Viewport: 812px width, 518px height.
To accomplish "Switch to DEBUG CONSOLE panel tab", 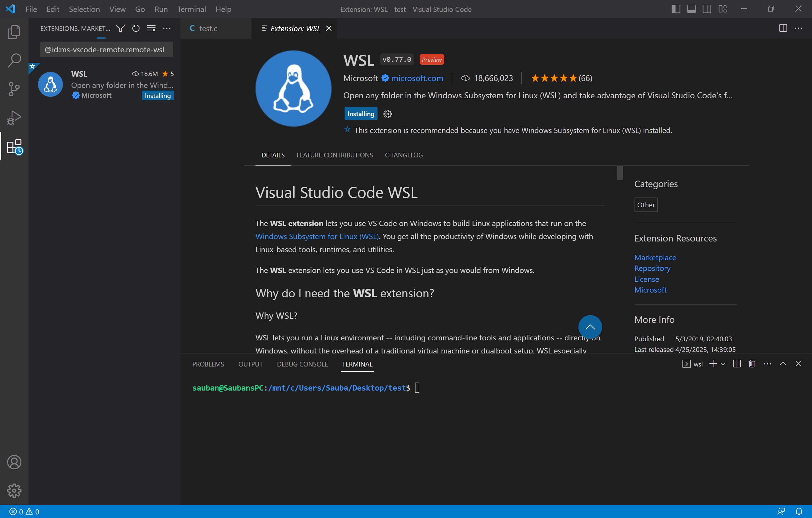I will 302,364.
